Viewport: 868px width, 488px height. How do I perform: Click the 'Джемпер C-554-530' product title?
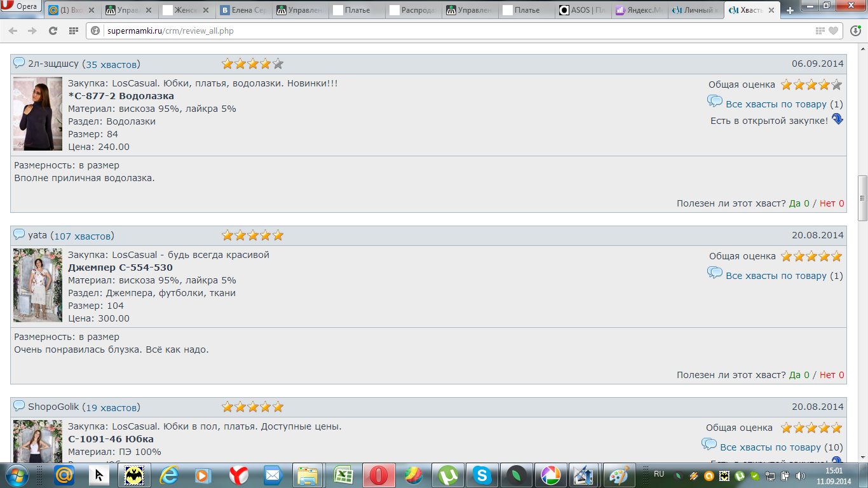pos(120,268)
